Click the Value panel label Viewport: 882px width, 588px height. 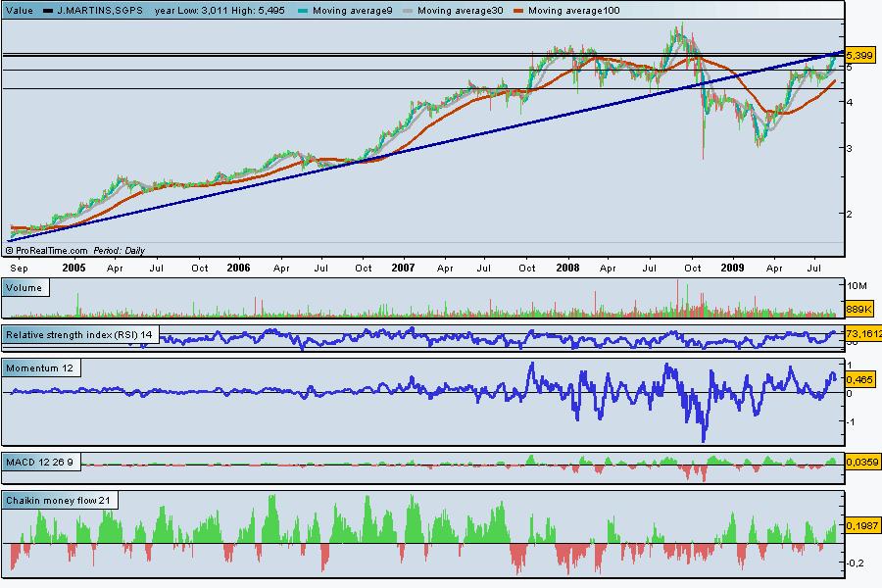pyautogui.click(x=20, y=10)
